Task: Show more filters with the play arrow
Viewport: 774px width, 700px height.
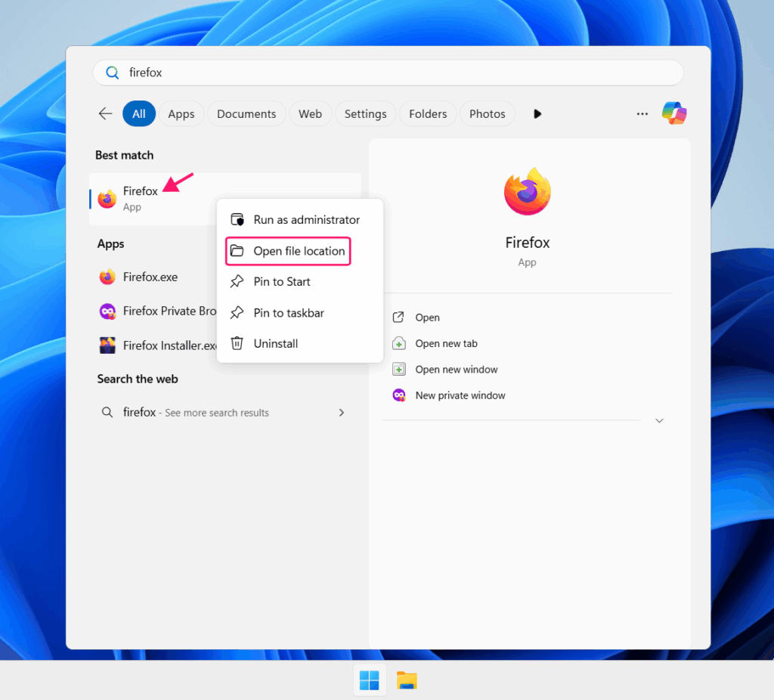Action: [537, 114]
